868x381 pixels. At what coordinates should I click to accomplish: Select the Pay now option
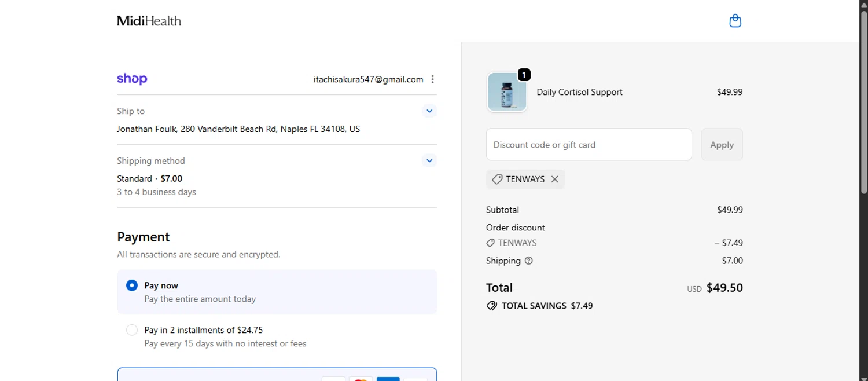132,285
